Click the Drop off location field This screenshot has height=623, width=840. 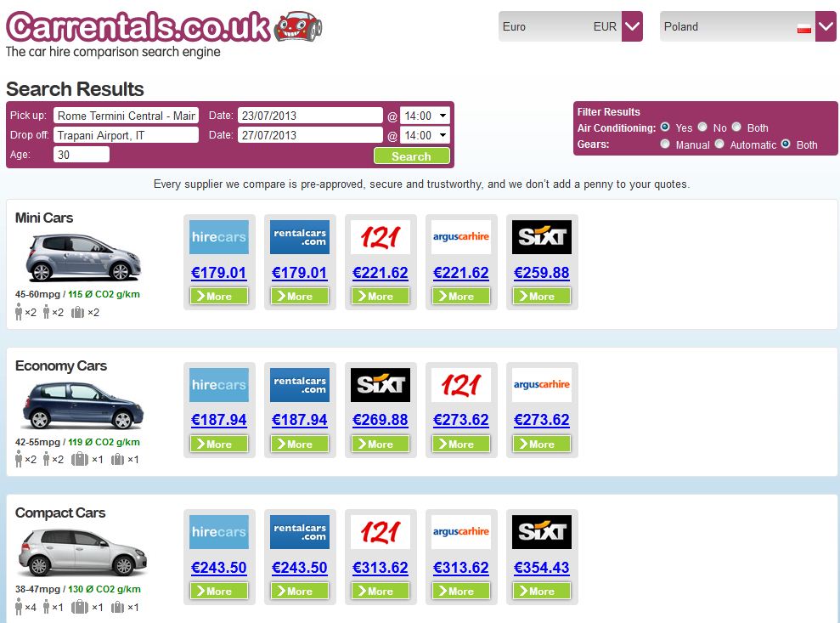tap(126, 135)
